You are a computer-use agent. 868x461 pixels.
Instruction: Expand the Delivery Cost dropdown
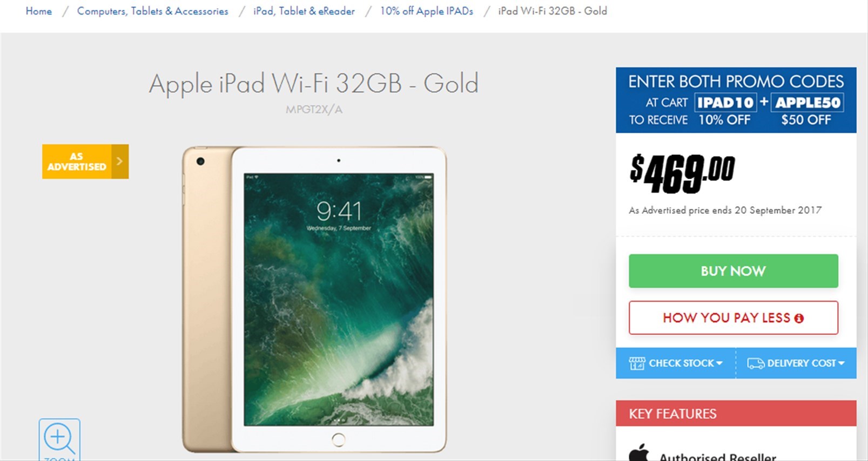pos(796,363)
